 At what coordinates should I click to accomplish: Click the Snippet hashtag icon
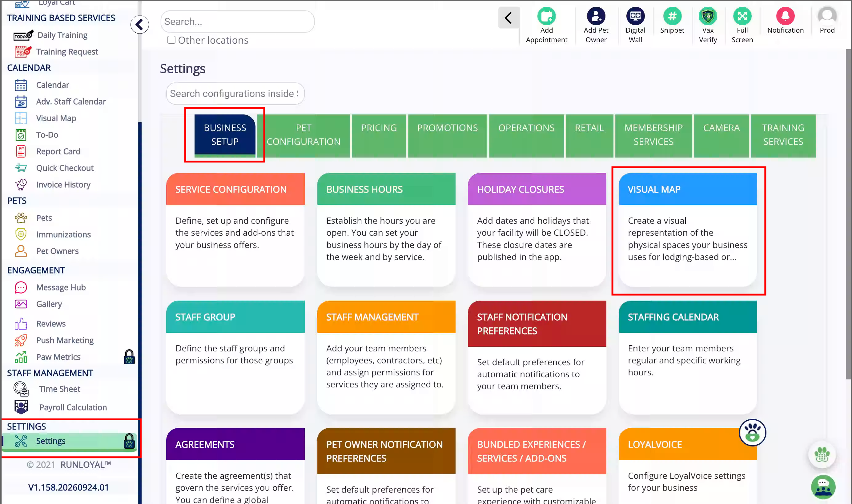(672, 16)
